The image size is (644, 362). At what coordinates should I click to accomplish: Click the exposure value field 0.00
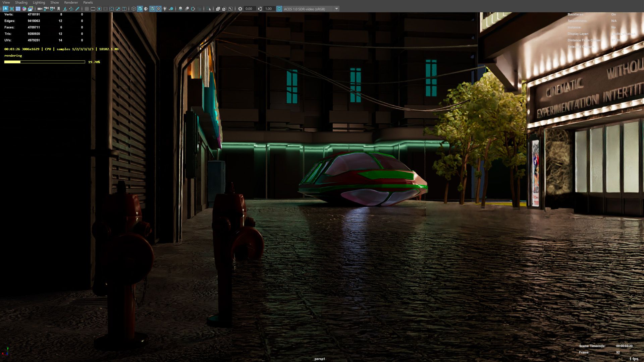249,9
